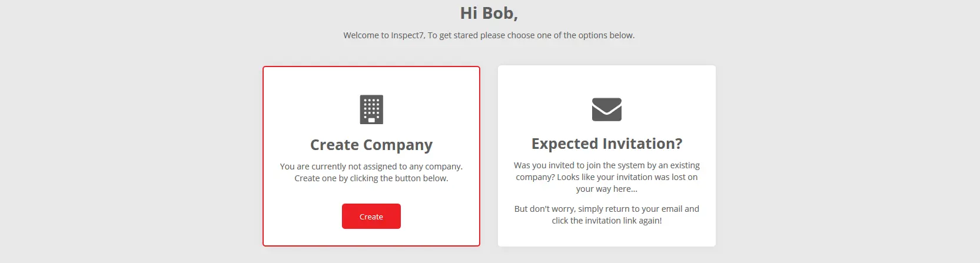
Task: Click the "But don't worry" text line
Action: tap(607, 209)
